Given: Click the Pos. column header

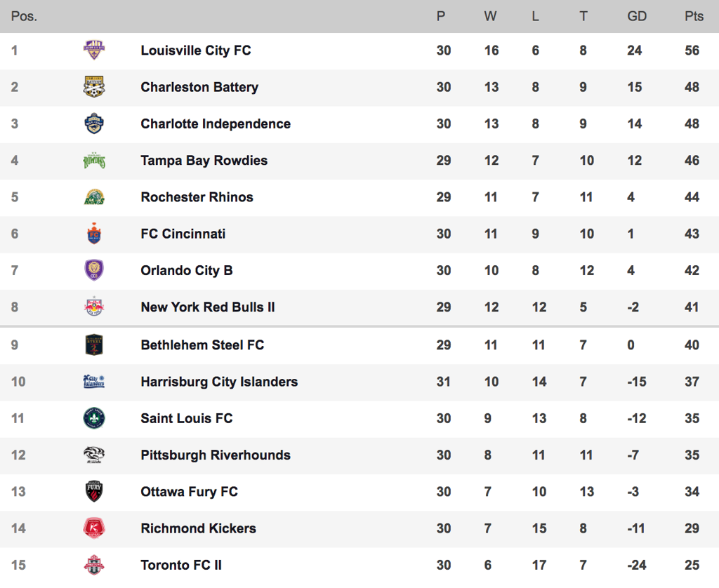Looking at the screenshot, I should [x=25, y=17].
